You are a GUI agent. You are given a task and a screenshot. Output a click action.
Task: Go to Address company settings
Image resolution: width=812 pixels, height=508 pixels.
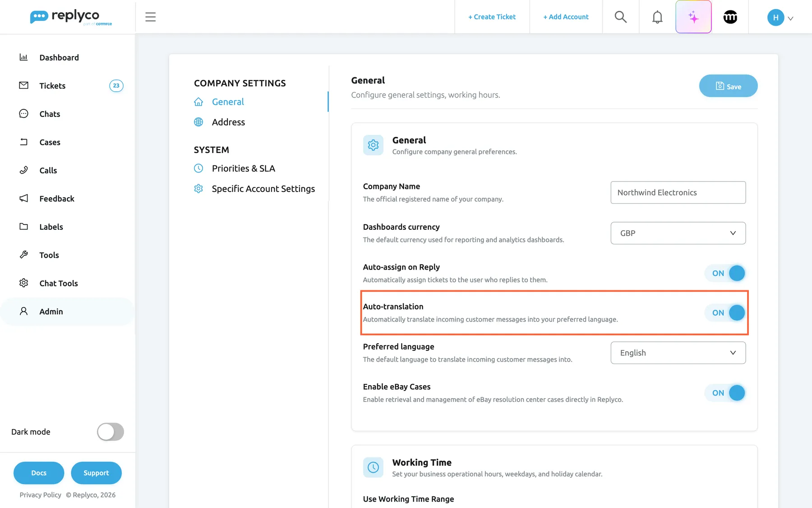[x=228, y=122]
